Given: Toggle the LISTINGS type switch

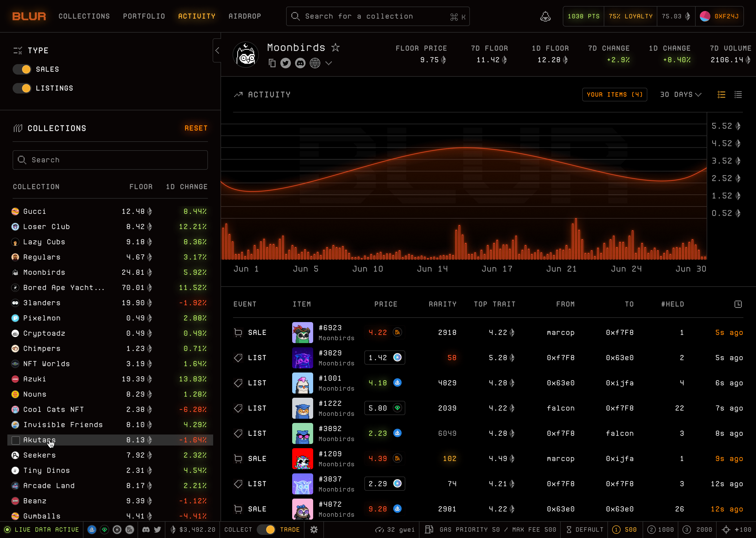Looking at the screenshot, I should click(x=22, y=88).
